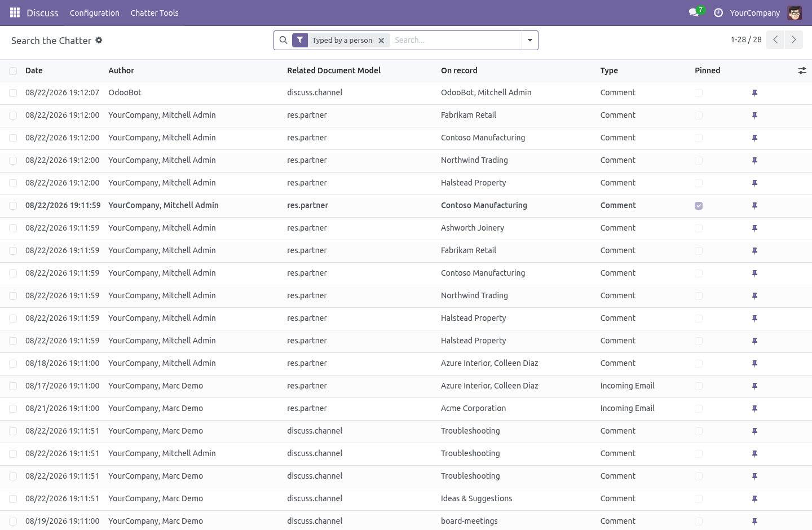Click the Acme Corporation record cell
Image resolution: width=812 pixels, height=530 pixels.
474,408
